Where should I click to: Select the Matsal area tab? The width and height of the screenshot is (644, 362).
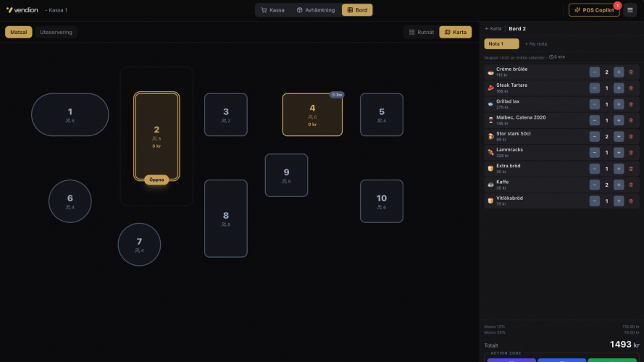click(19, 32)
